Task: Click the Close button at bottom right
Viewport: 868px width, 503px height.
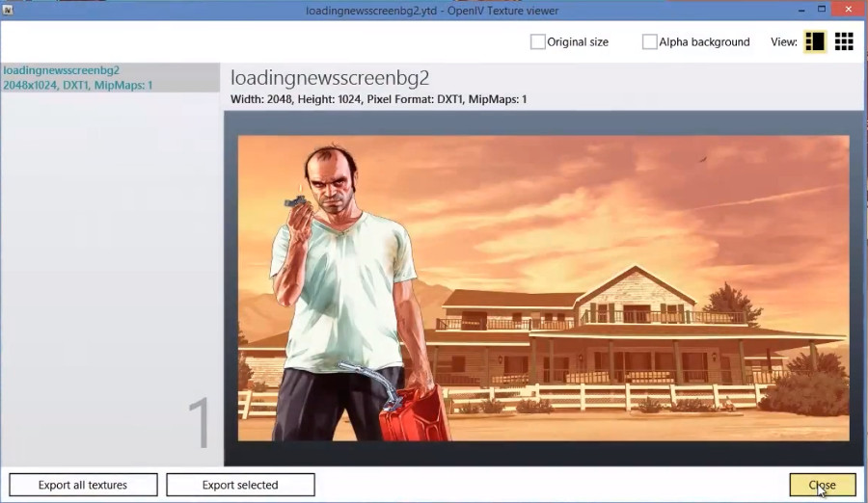Action: coord(822,485)
